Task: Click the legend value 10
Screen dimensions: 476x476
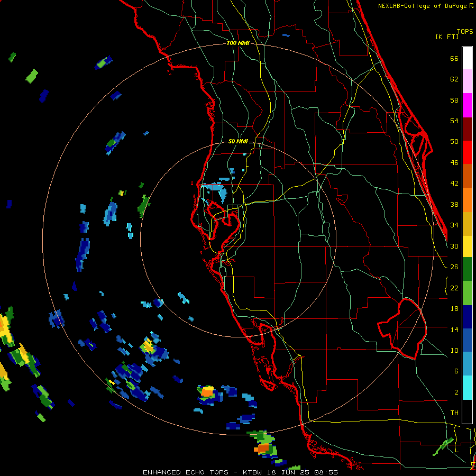Action: point(454,350)
